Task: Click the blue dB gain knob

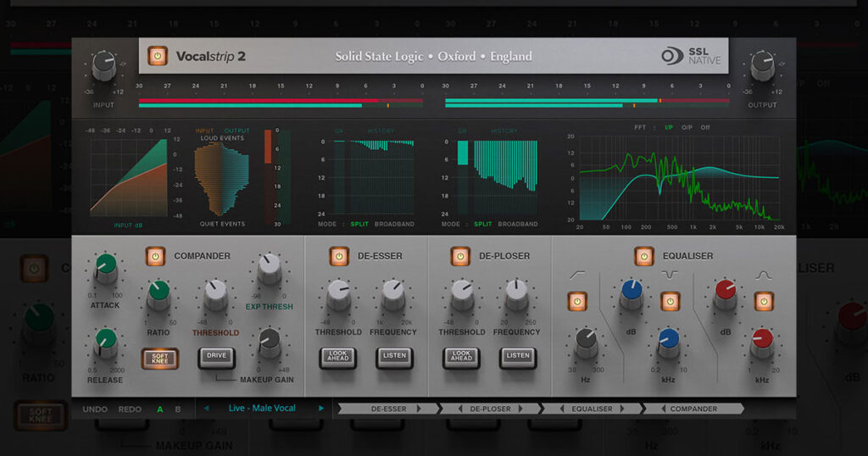Action: coord(631,295)
